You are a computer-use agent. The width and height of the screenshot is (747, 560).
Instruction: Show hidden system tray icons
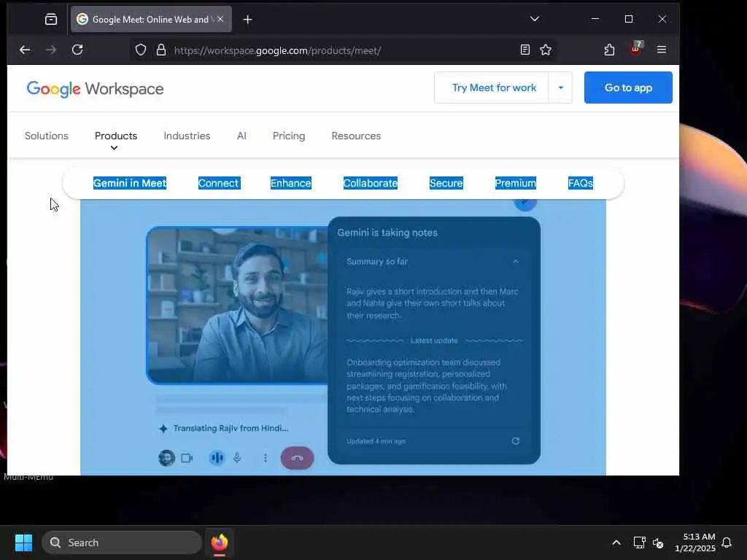pyautogui.click(x=616, y=542)
